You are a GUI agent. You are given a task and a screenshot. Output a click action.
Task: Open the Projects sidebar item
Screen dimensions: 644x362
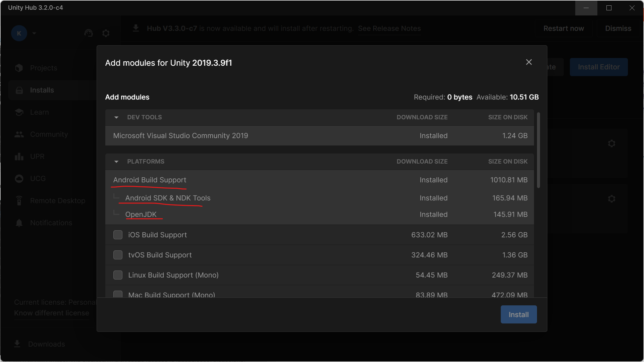pyautogui.click(x=52, y=68)
